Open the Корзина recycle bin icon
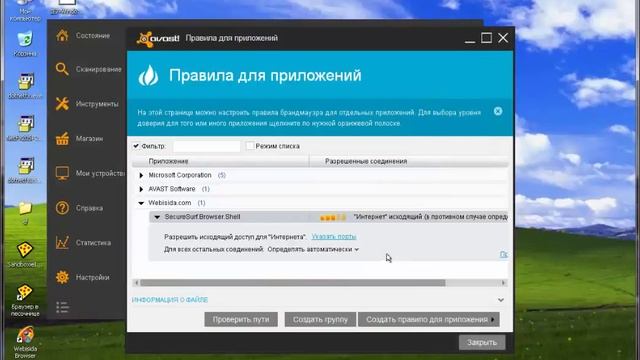 click(25, 43)
